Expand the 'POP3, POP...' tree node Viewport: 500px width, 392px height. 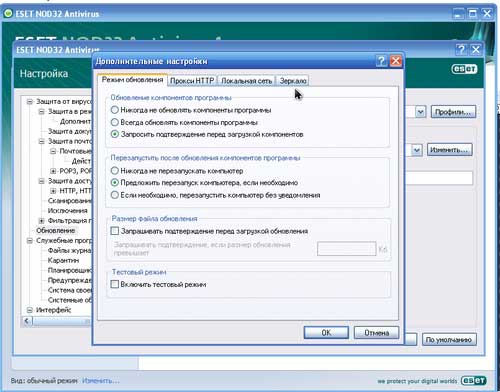pyautogui.click(x=53, y=171)
